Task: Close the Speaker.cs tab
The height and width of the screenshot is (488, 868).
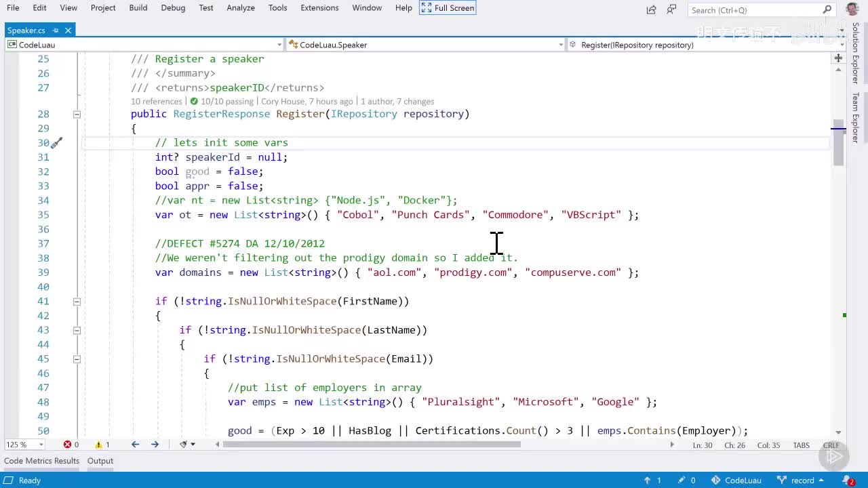Action: click(68, 30)
